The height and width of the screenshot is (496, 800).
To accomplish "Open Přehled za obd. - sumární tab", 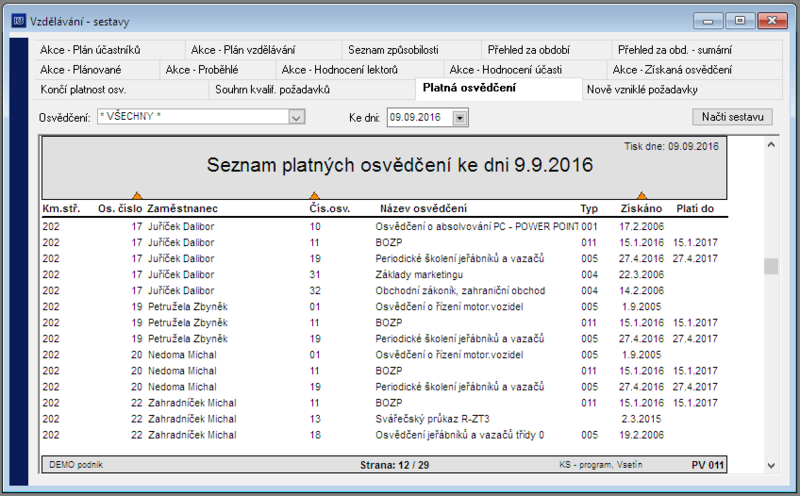I will point(697,50).
